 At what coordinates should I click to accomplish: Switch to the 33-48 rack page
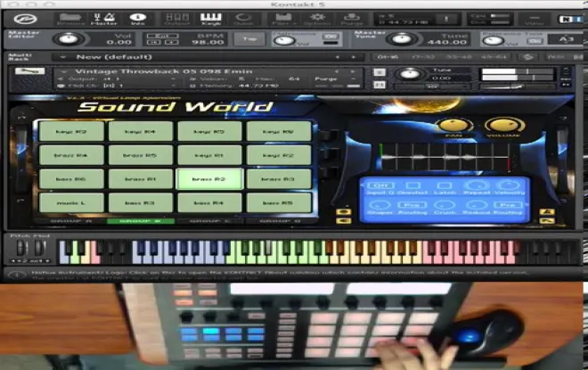coord(458,57)
